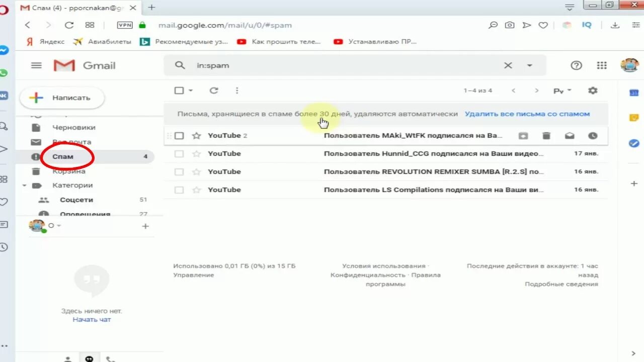Open the Gmail main menu hamburger icon
Viewport: 644px width, 362px height.
(x=36, y=65)
